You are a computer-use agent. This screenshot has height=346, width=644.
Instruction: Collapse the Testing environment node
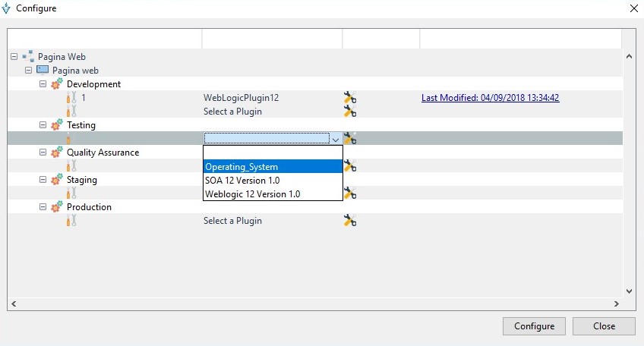pyautogui.click(x=43, y=125)
